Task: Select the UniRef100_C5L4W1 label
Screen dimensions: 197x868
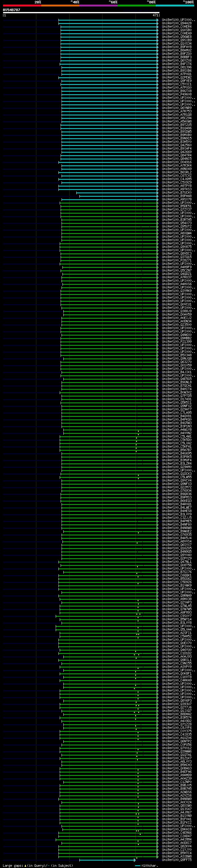Action: pyautogui.click(x=177, y=436)
